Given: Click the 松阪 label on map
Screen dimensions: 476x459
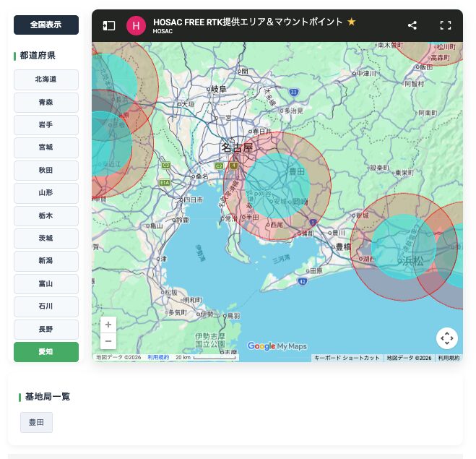Looking at the screenshot, I should pyautogui.click(x=171, y=292).
